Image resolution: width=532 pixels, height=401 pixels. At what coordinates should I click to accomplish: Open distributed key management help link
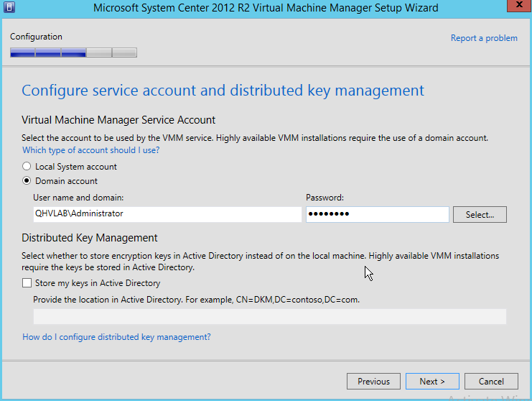click(x=116, y=337)
